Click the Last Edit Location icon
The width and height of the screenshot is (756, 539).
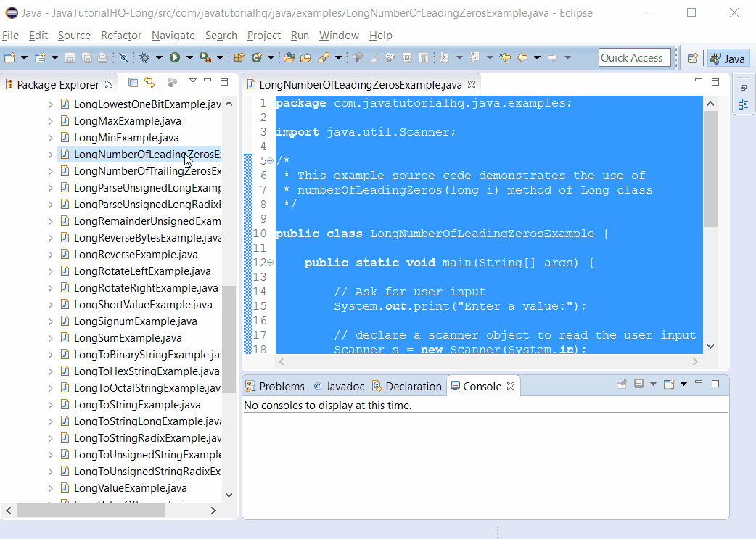coord(505,58)
